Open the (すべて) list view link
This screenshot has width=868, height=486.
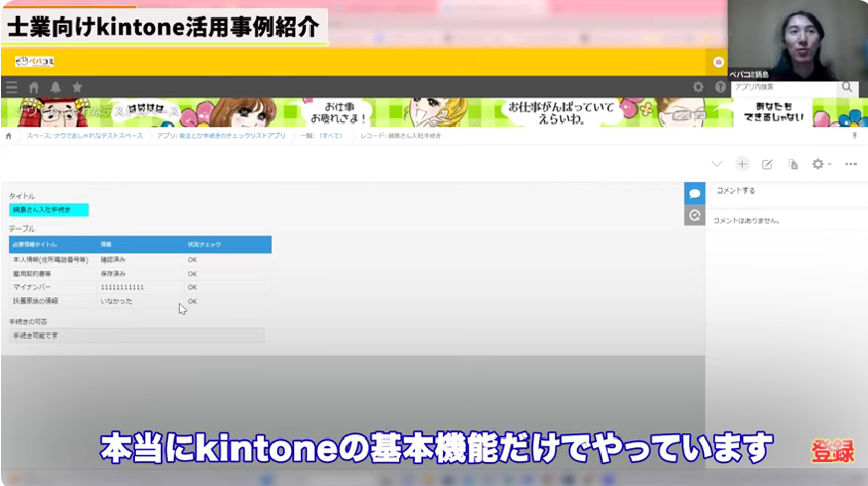tap(331, 136)
